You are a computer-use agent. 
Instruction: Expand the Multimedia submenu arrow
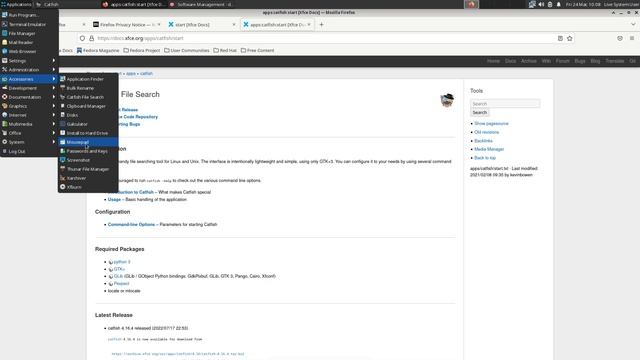click(54, 124)
